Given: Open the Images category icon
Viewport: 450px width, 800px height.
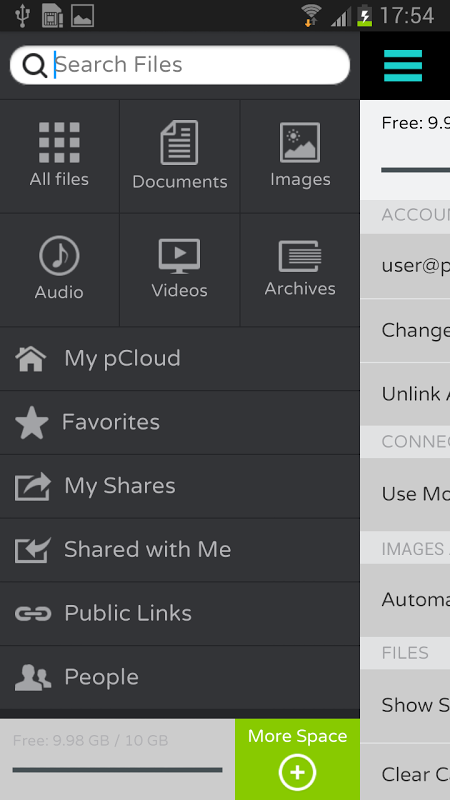Looking at the screenshot, I should pyautogui.click(x=300, y=142).
